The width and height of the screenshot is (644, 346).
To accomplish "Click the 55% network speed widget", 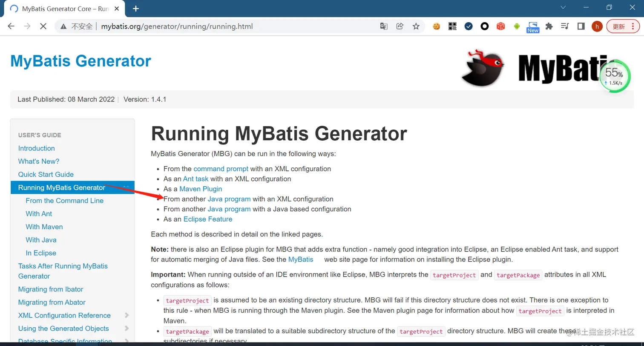I will (x=614, y=77).
